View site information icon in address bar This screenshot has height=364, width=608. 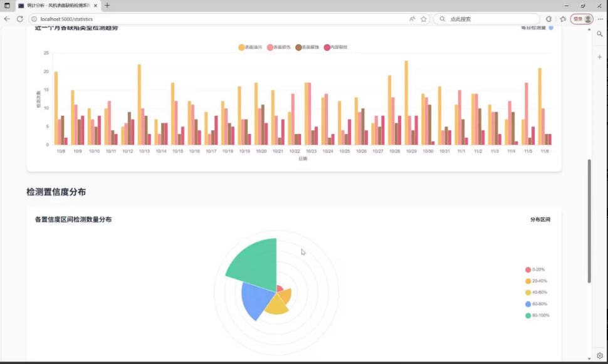pyautogui.click(x=34, y=19)
